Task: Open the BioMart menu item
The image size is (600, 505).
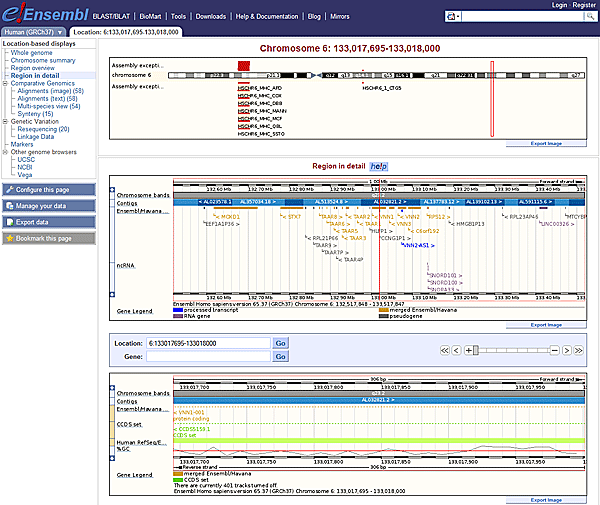Action: (146, 17)
